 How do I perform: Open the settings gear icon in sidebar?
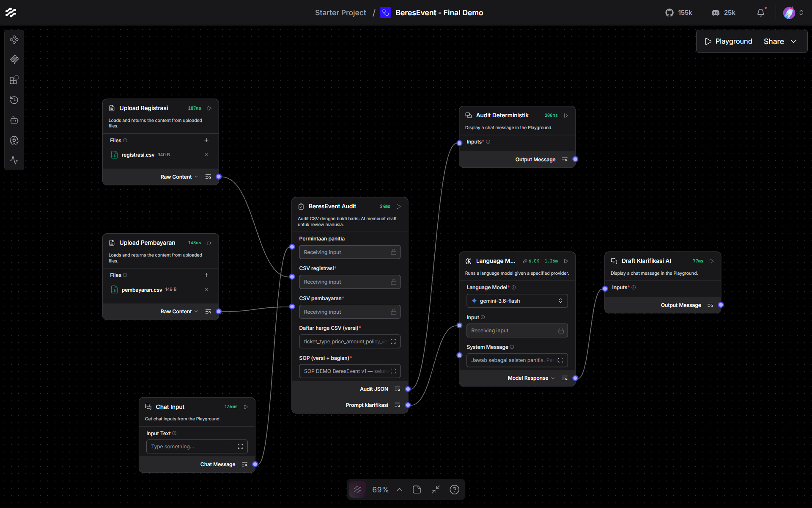tap(14, 140)
